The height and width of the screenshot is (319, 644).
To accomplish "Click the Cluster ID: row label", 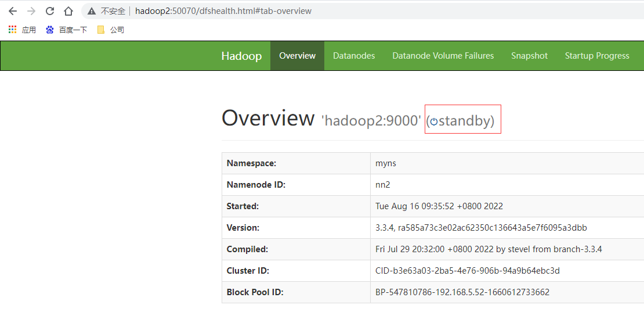I will click(x=248, y=271).
